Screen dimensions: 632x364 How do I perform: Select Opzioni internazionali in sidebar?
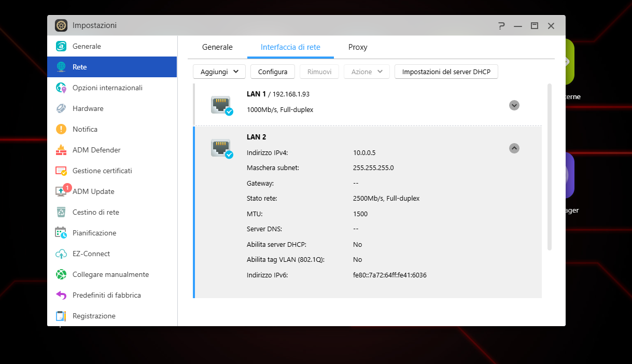(112, 88)
